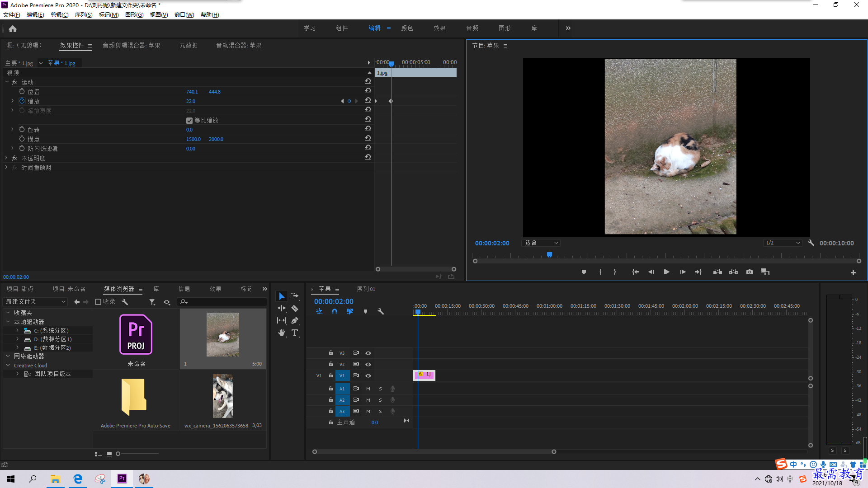Screen dimensions: 868x488
Task: Step forward one frame in program monitor
Action: (x=683, y=272)
